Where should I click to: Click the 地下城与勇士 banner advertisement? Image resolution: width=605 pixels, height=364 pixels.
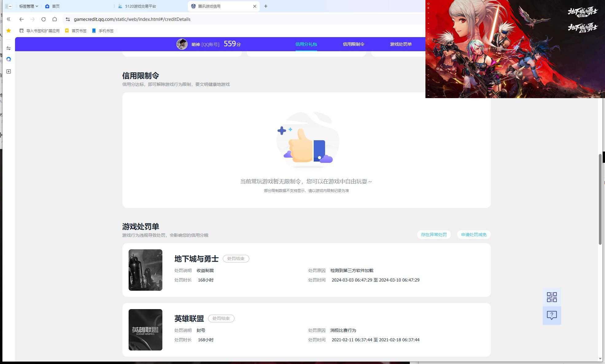tap(515, 49)
